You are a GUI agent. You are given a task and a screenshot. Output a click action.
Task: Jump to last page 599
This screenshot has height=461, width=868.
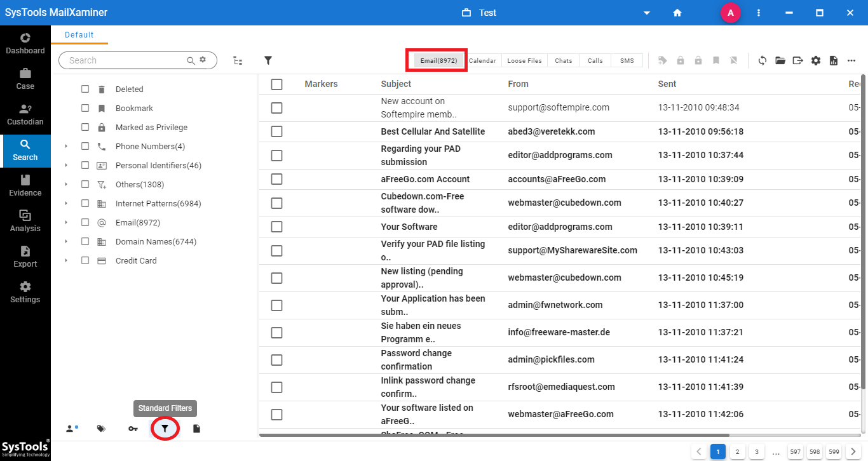(x=834, y=452)
